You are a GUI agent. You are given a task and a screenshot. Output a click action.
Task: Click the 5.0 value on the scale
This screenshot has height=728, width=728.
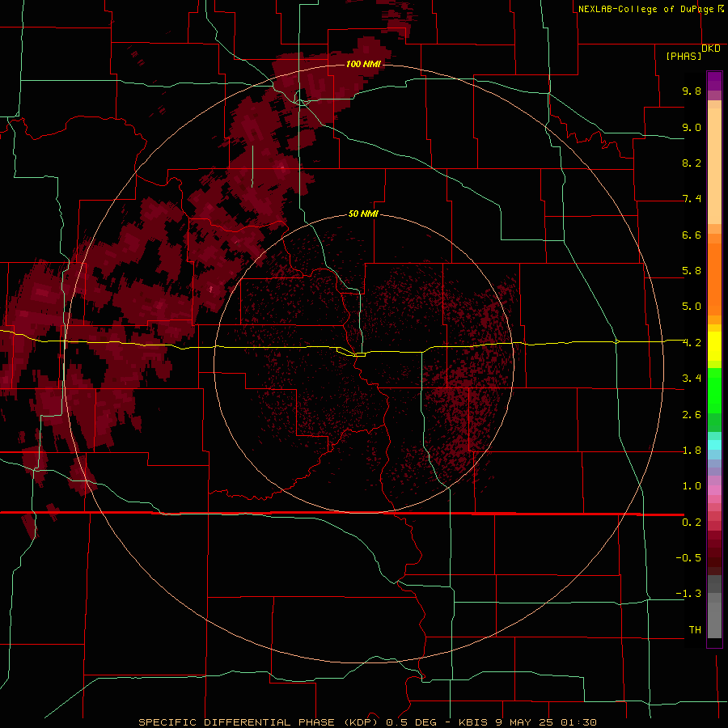692,307
